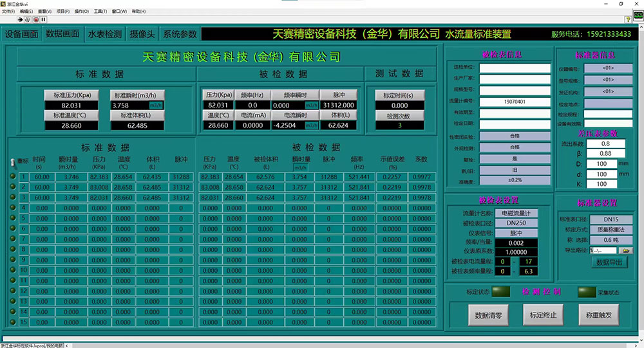This screenshot has height=348, width=644.
Task: Click the VI icon at top-right corner
Action: [x=638, y=15]
